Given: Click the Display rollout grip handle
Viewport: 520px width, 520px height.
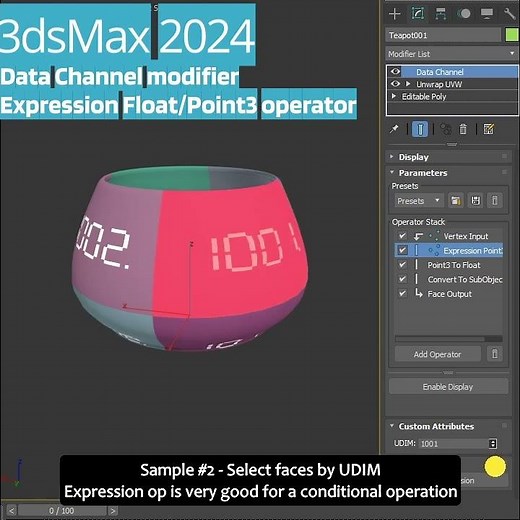Looking at the screenshot, I should click(x=505, y=156).
